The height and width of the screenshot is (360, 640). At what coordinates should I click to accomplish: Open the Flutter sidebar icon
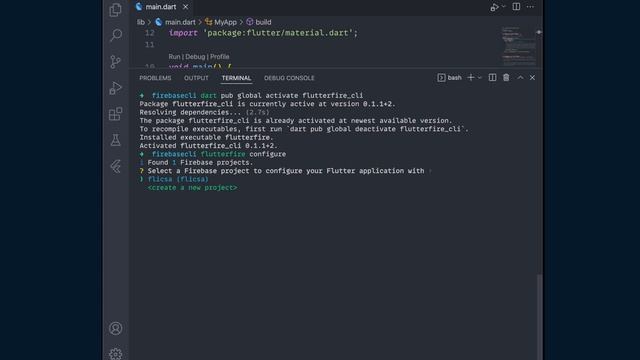click(x=116, y=166)
